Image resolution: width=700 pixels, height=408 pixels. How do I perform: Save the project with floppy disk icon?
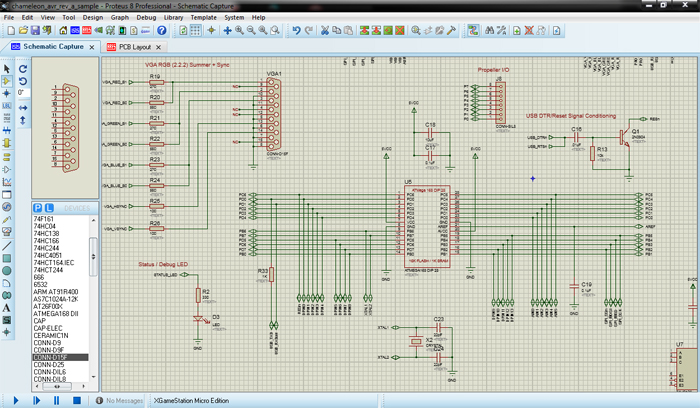(35, 30)
